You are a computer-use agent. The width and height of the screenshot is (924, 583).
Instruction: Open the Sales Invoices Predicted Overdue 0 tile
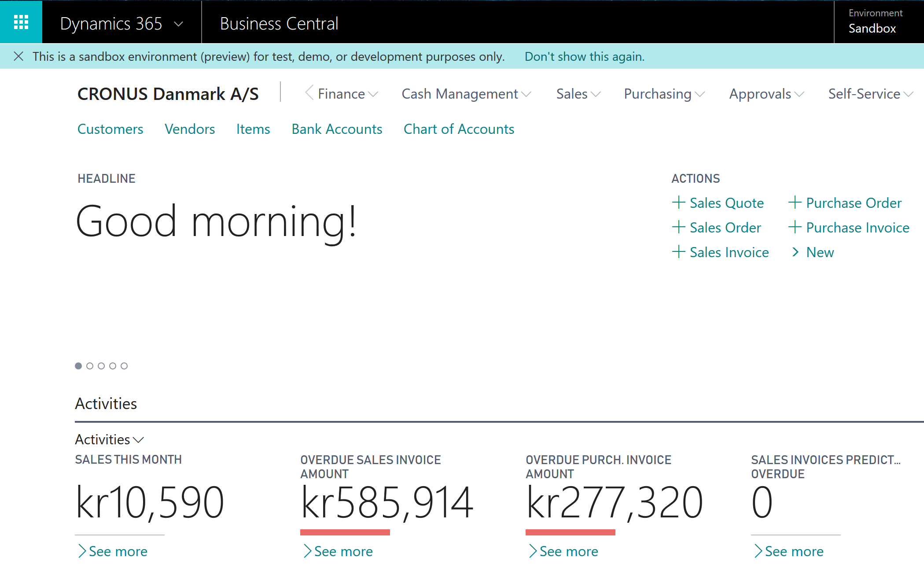[x=762, y=502]
